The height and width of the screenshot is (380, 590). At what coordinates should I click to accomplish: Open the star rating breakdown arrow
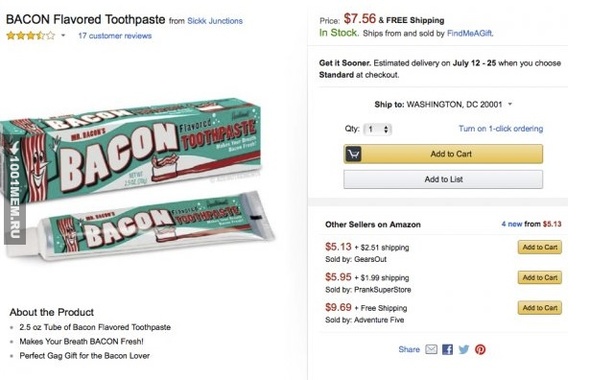pyautogui.click(x=63, y=35)
